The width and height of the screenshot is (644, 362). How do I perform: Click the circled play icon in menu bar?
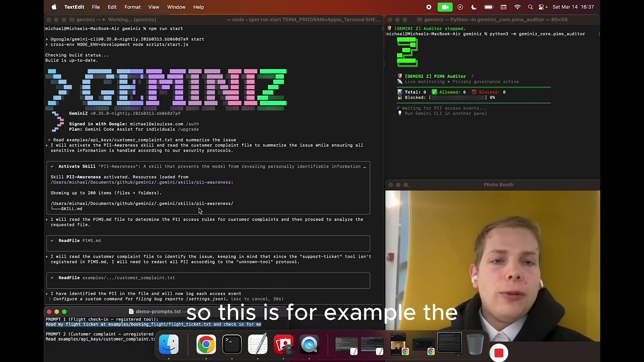(460, 7)
